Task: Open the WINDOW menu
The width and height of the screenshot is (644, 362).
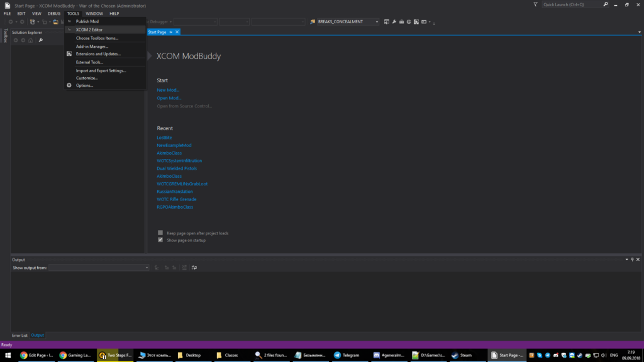Action: click(94, 14)
